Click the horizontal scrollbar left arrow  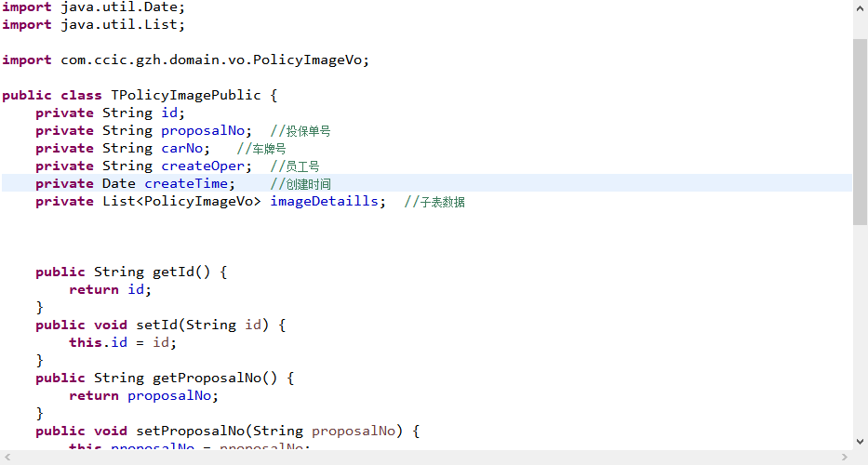7,457
